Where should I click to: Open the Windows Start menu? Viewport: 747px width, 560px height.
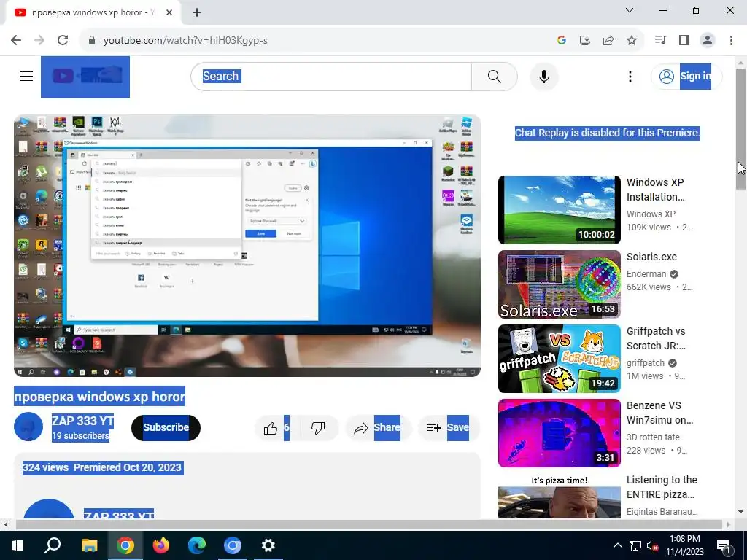(18, 545)
